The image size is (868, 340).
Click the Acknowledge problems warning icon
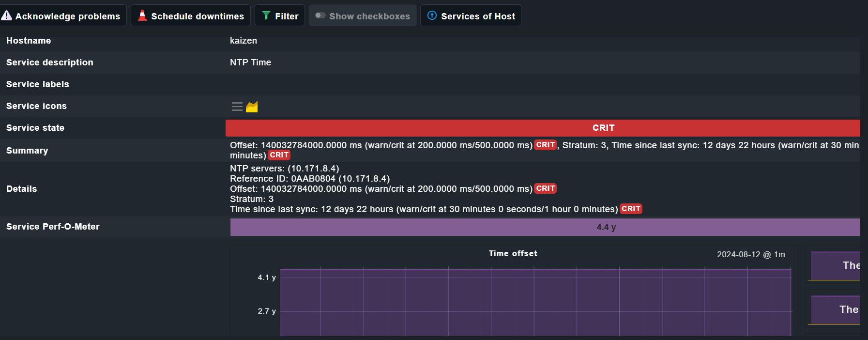(x=7, y=16)
